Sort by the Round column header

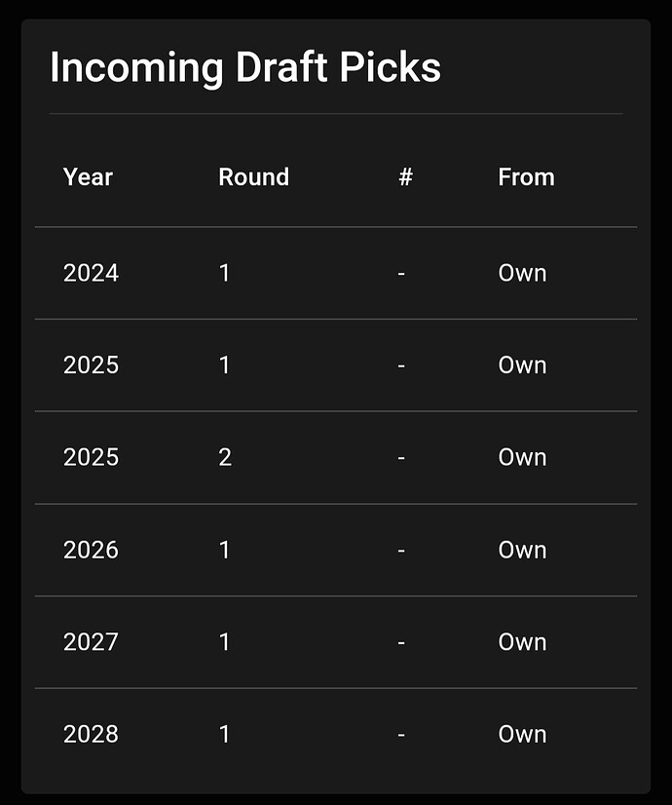(x=253, y=177)
